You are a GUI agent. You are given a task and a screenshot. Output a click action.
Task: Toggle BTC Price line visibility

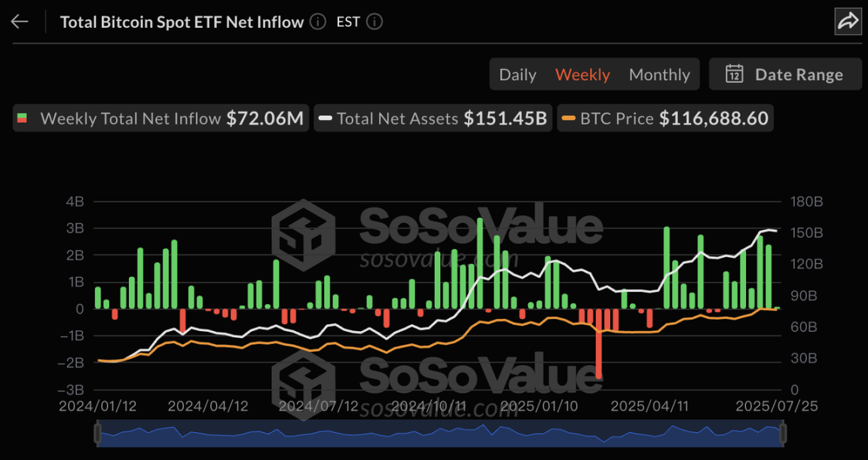coord(665,118)
